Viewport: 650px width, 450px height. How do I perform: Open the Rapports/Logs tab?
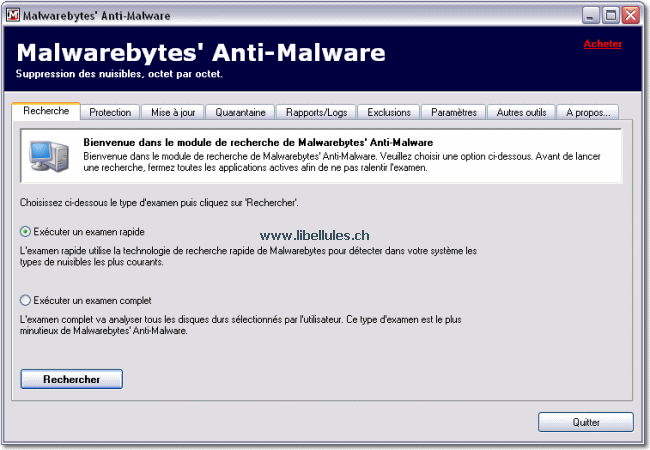click(x=316, y=112)
